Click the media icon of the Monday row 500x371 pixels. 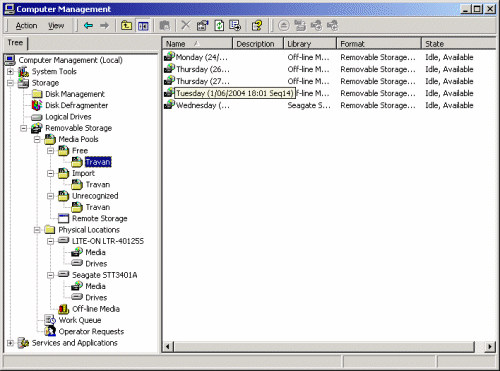click(169, 57)
